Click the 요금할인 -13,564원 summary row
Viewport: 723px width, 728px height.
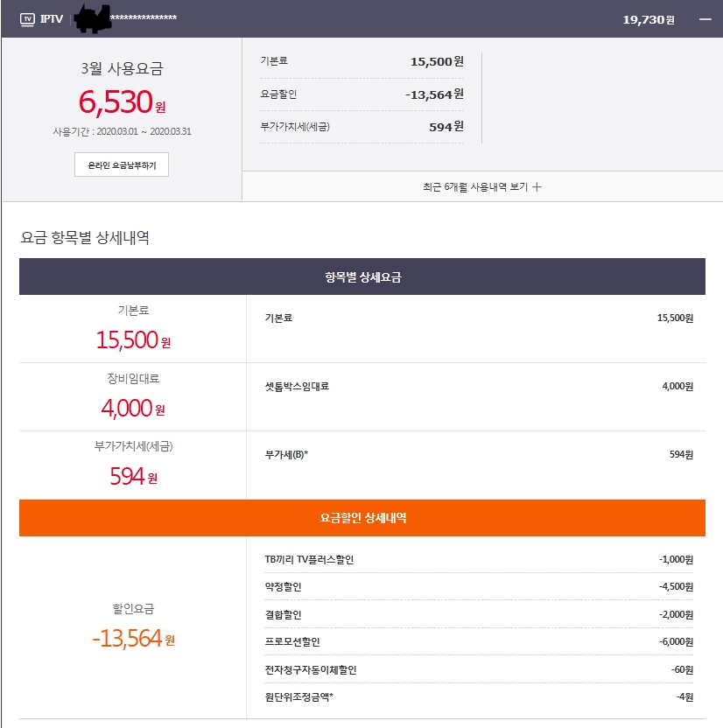pos(361,94)
